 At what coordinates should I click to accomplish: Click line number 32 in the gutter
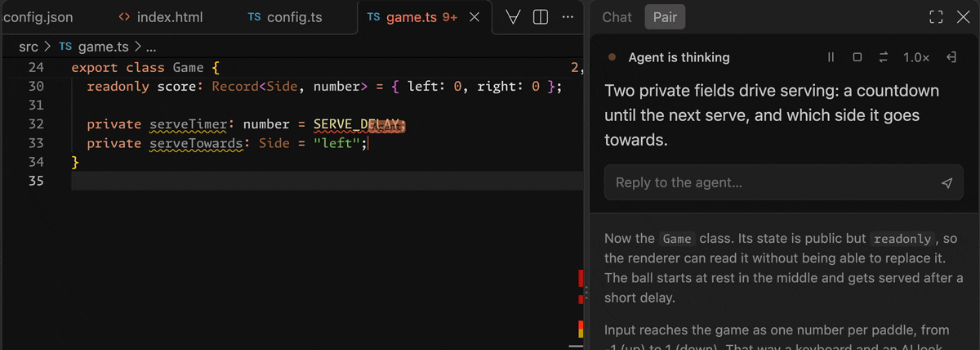pyautogui.click(x=35, y=124)
